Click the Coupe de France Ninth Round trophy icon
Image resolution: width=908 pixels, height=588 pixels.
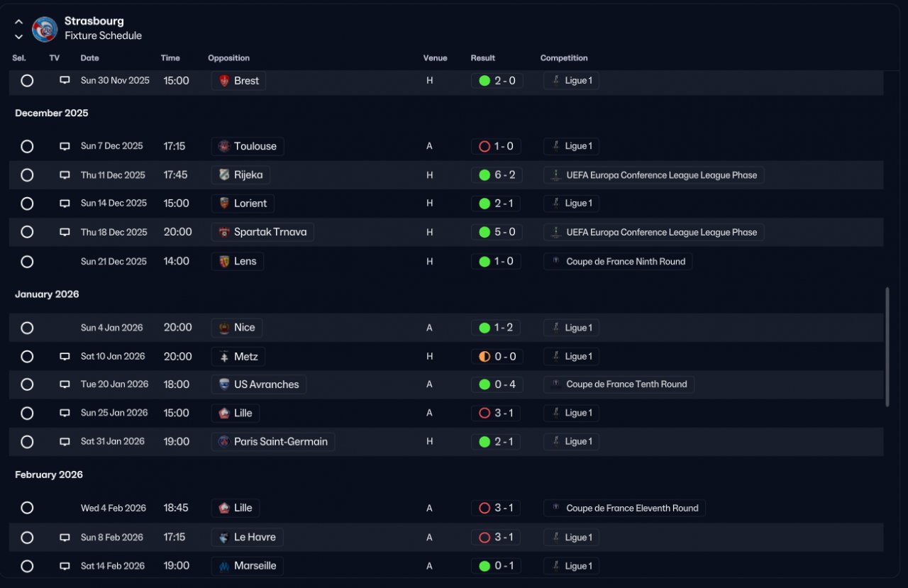coord(555,261)
